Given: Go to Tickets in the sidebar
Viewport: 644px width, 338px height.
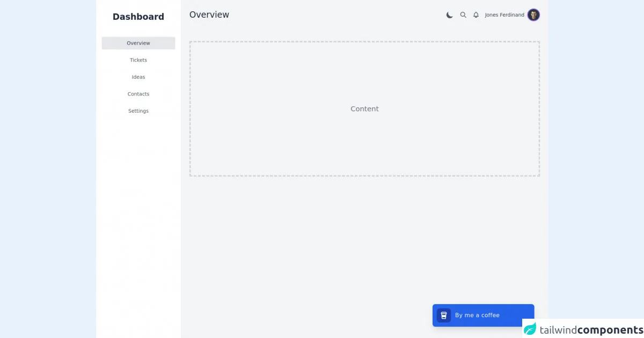Looking at the screenshot, I should click(138, 60).
